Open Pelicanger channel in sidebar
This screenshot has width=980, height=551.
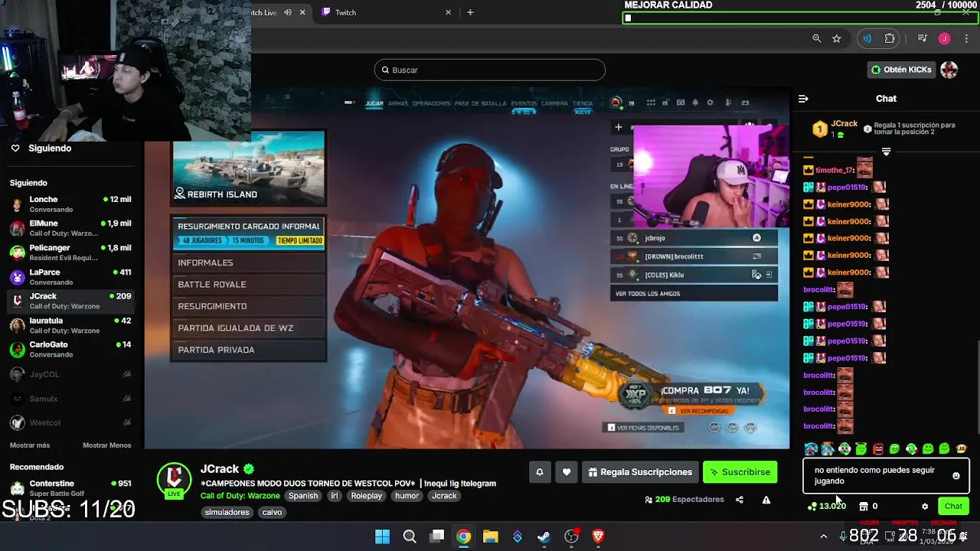coord(72,253)
